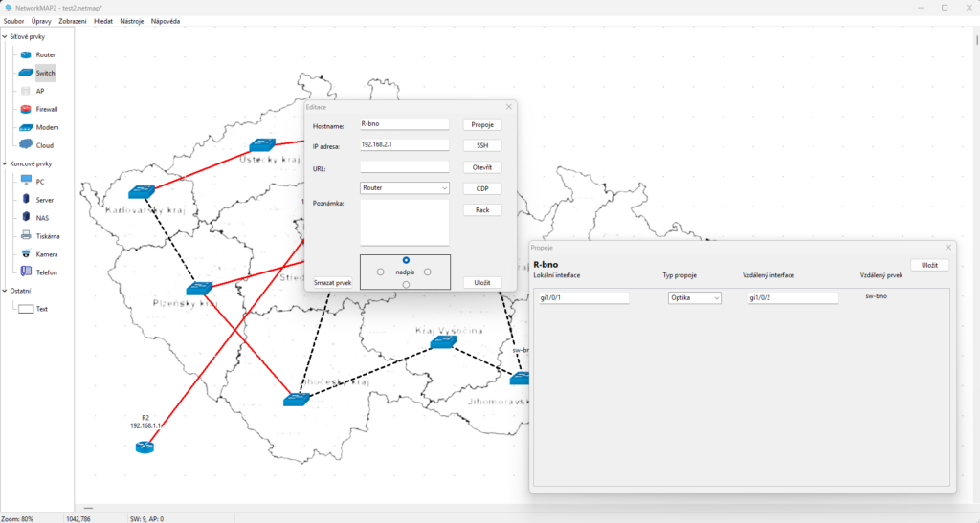Choose the Kamera device icon
980x523 pixels.
(26, 254)
